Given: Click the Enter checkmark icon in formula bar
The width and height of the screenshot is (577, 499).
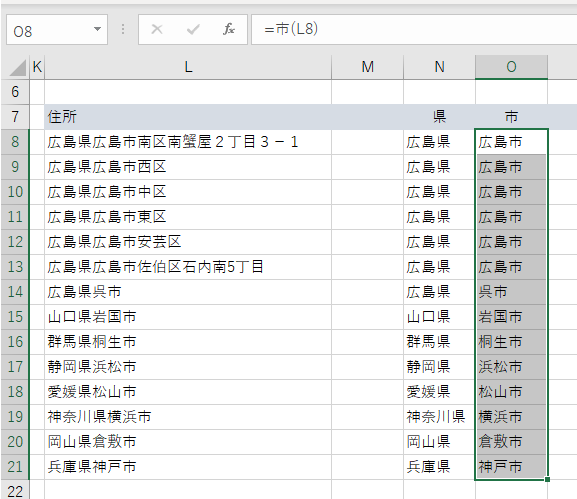Looking at the screenshot, I should (193, 29).
